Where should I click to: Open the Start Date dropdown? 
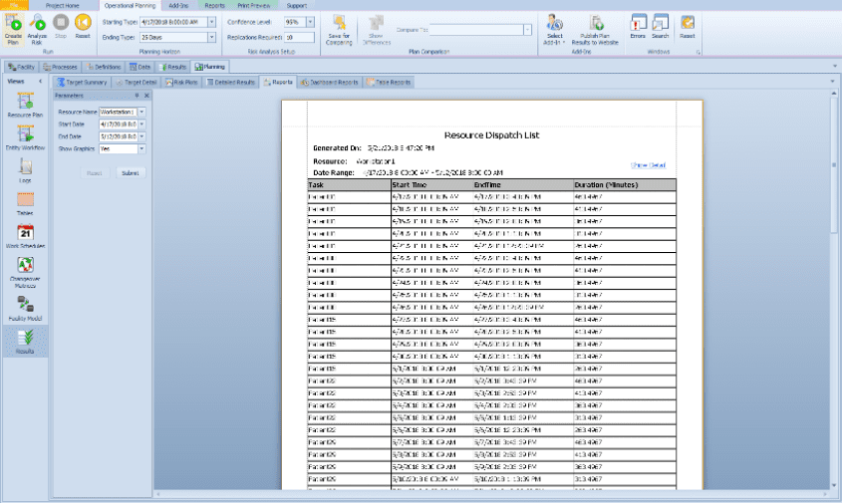pyautogui.click(x=141, y=125)
